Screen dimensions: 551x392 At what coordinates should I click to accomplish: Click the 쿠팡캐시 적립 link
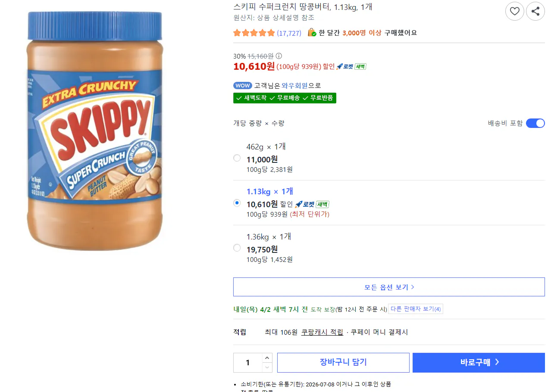point(322,332)
